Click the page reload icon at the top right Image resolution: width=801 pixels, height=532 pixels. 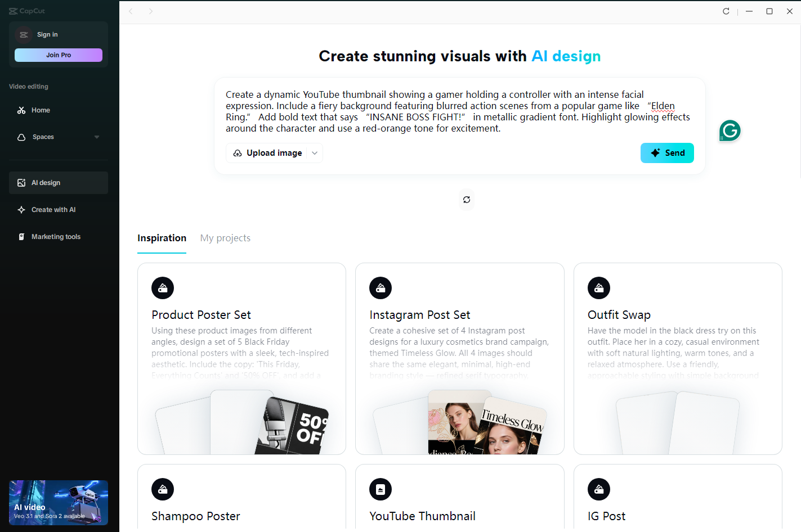click(x=726, y=11)
